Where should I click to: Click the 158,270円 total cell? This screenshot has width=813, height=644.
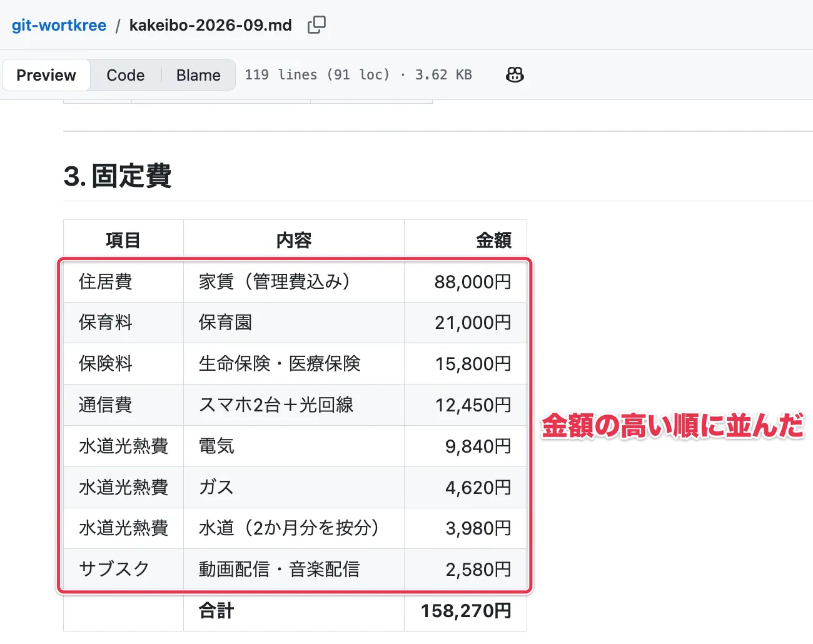click(465, 611)
